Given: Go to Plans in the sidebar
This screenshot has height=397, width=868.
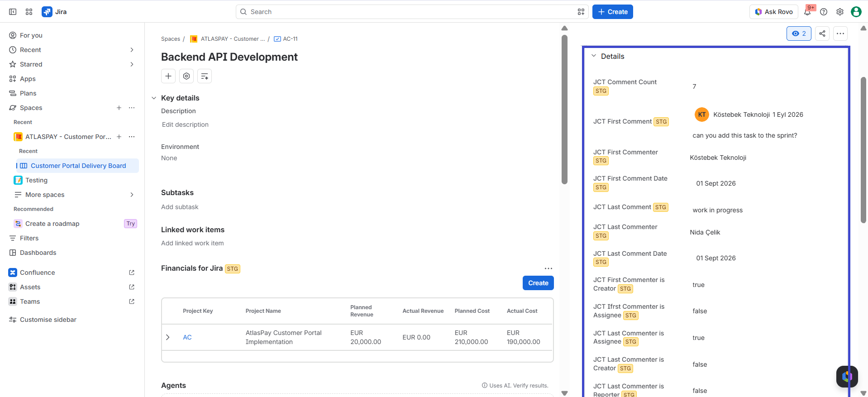Looking at the screenshot, I should [x=72, y=93].
